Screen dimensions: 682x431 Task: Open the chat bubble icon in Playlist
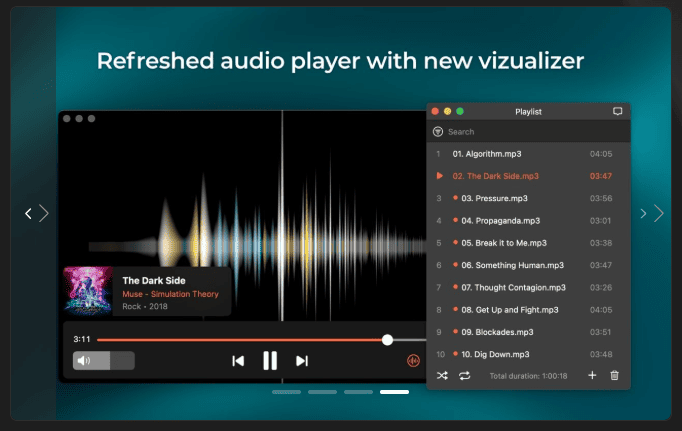[617, 111]
